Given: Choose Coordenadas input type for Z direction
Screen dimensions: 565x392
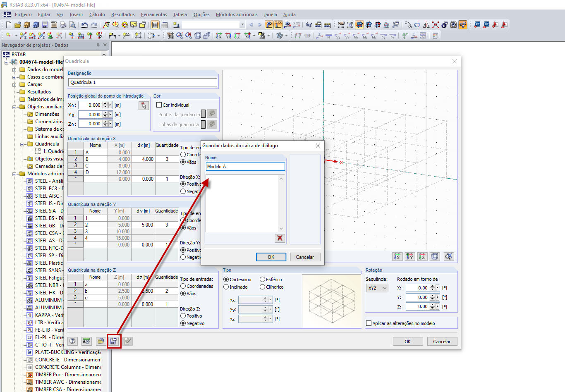Looking at the screenshot, I should [x=183, y=286].
